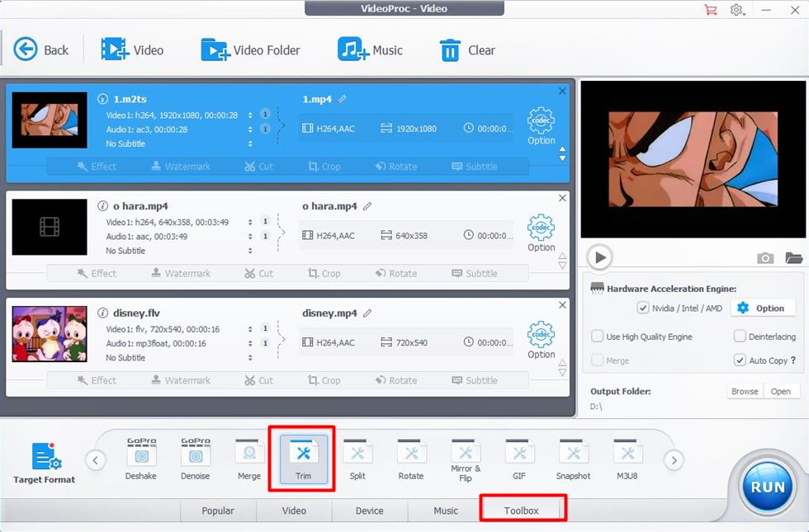Open Target Format settings
809x532 pixels.
click(45, 463)
